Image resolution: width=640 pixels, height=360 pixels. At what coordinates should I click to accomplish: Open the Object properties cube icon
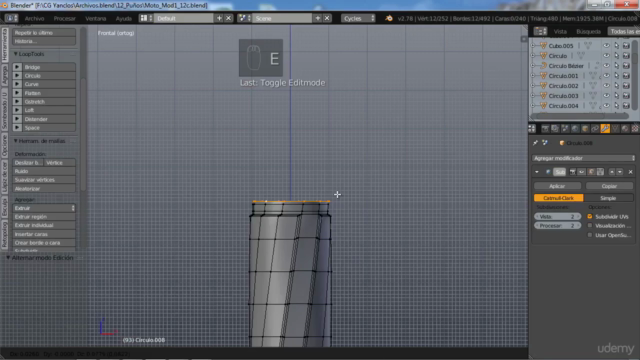585,129
